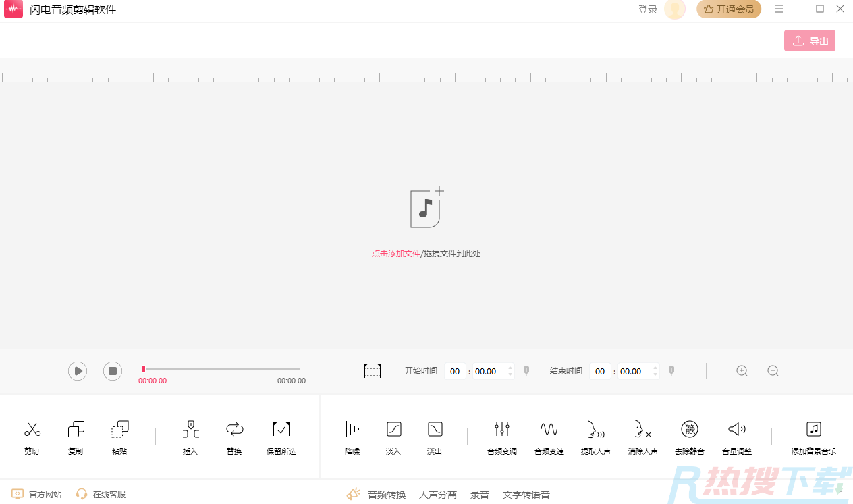The image size is (853, 504).
Task: Click 点击添加文件 to add an audio file
Action: coord(396,253)
